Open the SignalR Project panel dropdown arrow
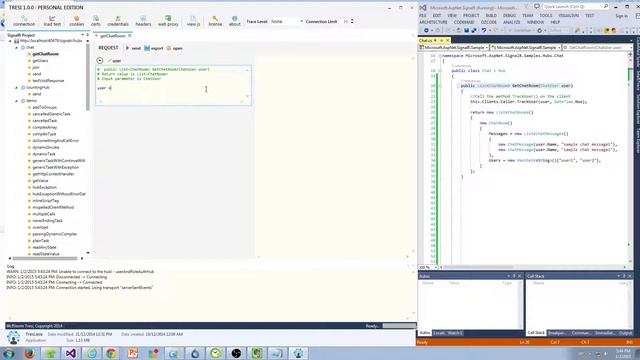Screen dimensions: 640x360 click(x=82, y=35)
